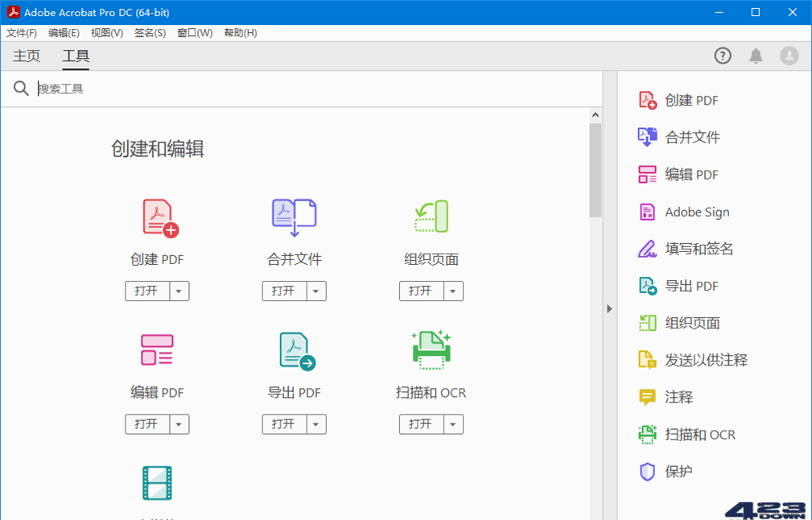The height and width of the screenshot is (520, 812).
Task: Click 打开 button under 创建 PDF
Action: tap(147, 291)
